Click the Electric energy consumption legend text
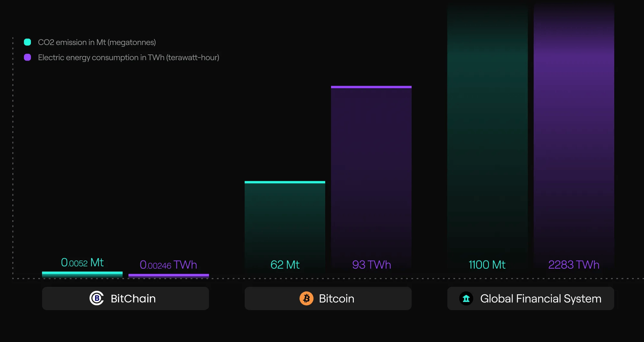 [128, 57]
